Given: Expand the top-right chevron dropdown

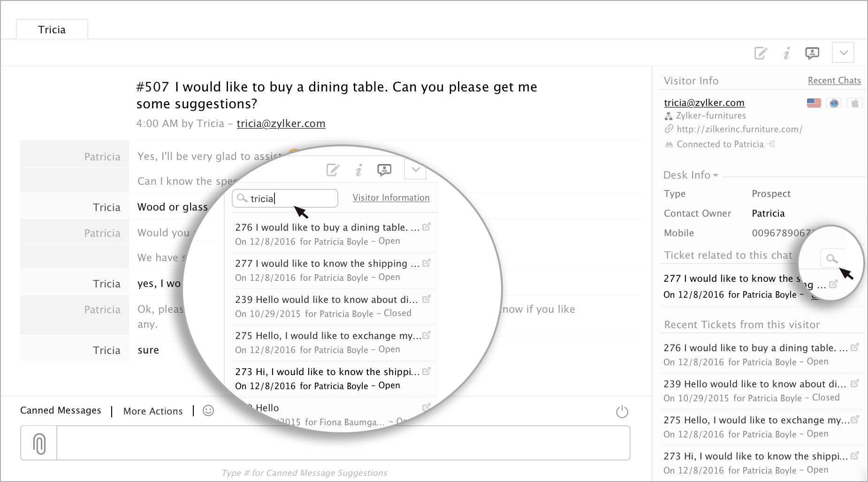Looking at the screenshot, I should (x=843, y=53).
